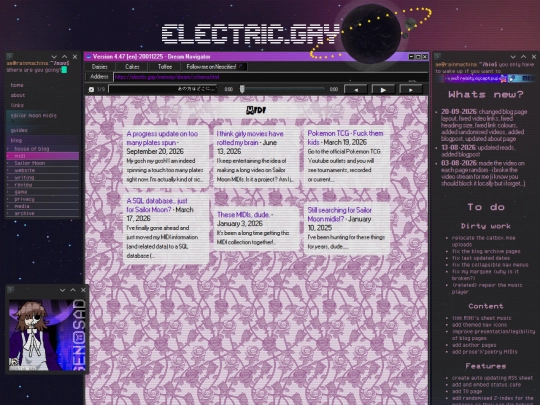540x405 pixels.
Task: Click the MIDI page heading logo
Action: coord(256,110)
